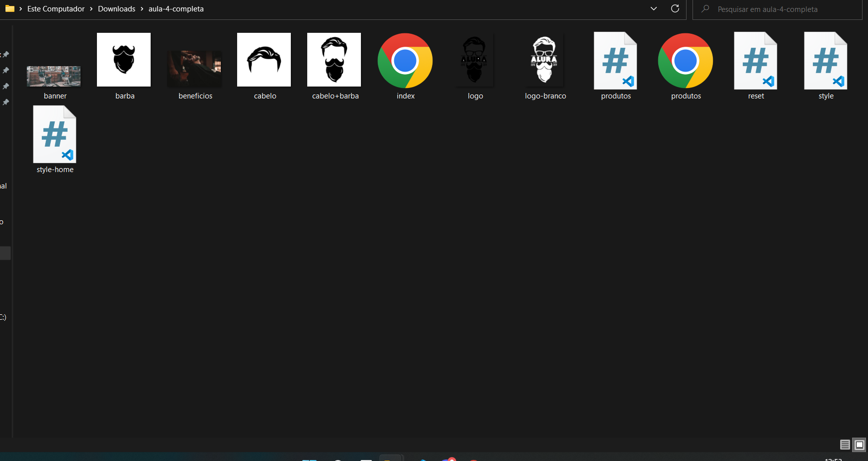Open the banner image file

[x=54, y=76]
